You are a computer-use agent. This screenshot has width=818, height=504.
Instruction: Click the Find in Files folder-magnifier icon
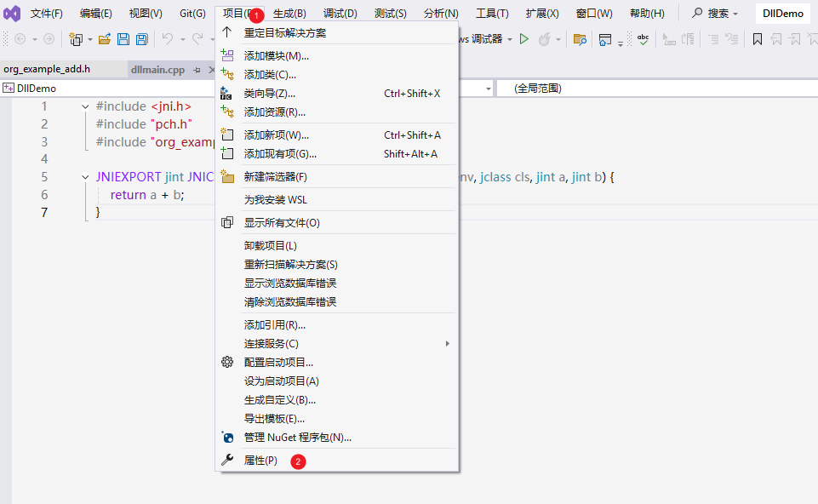(x=580, y=39)
